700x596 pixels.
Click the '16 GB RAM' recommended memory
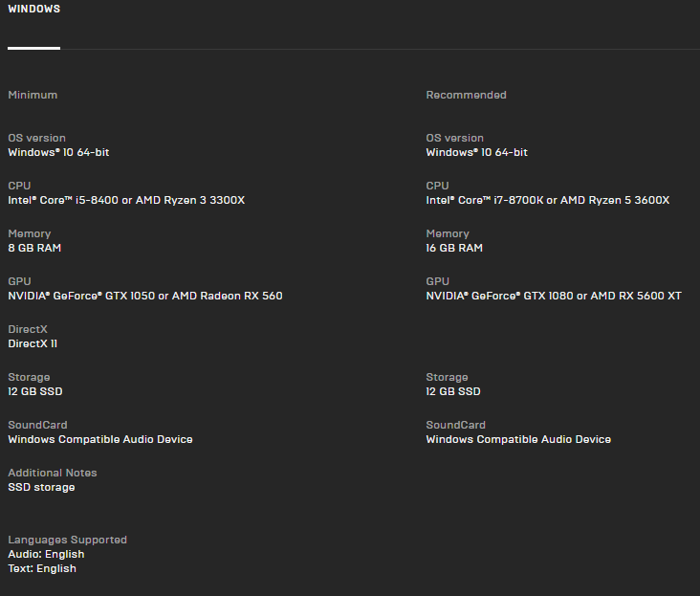coord(454,248)
